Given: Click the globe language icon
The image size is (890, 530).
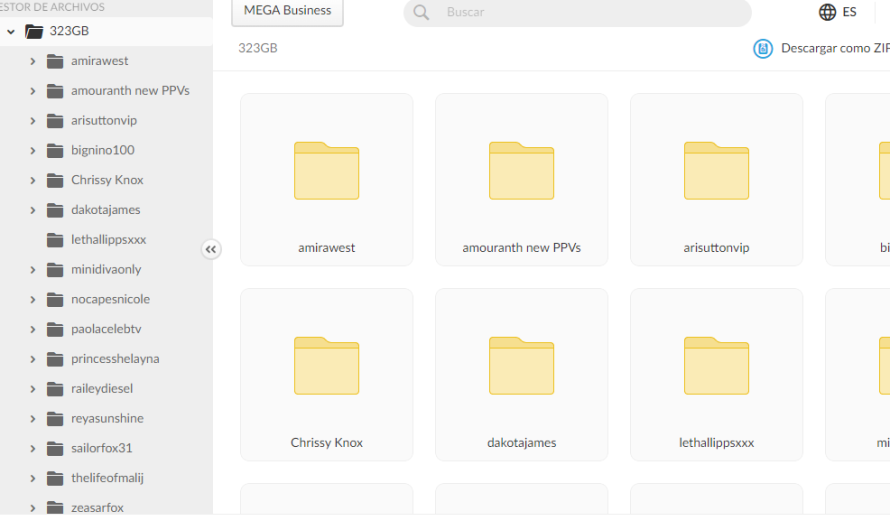Looking at the screenshot, I should click(827, 12).
